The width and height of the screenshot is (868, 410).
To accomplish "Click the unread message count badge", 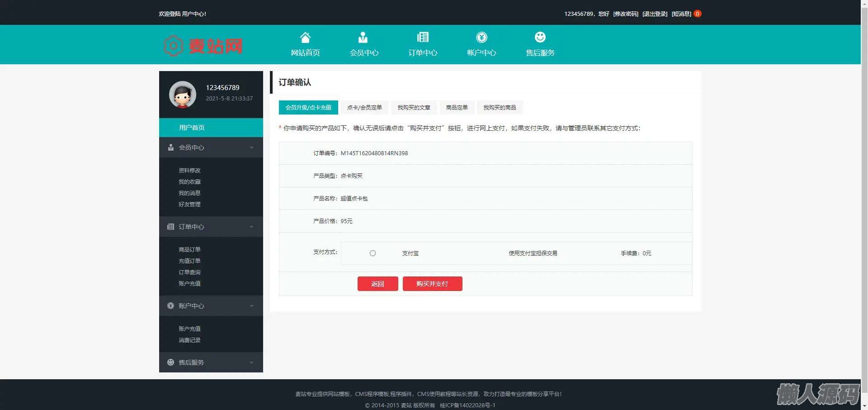I will [698, 14].
